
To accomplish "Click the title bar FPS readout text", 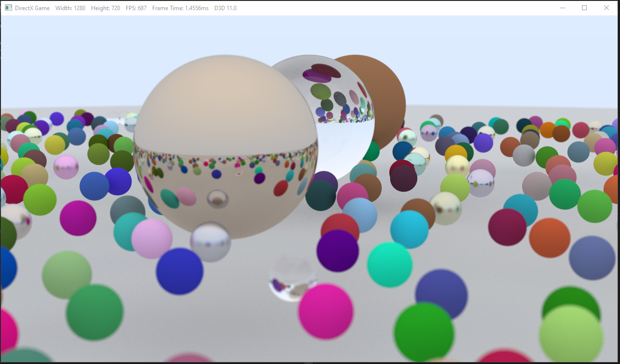I will point(136,8).
